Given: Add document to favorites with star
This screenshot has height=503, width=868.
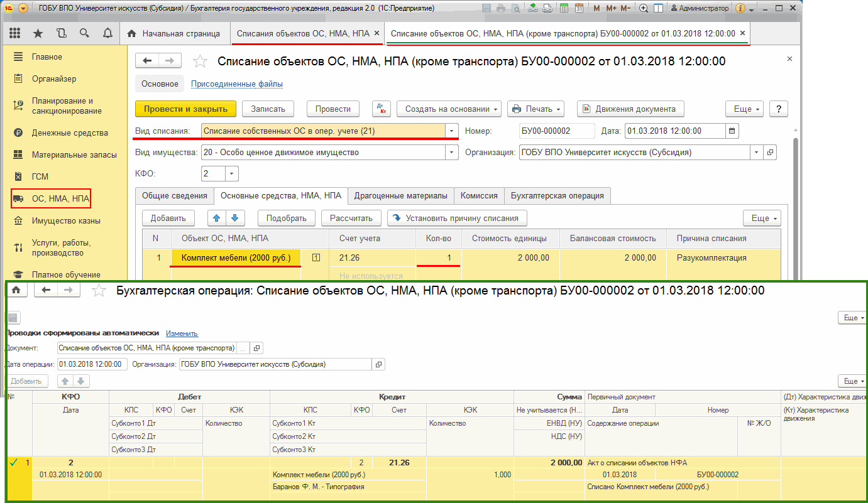Looking at the screenshot, I should (x=200, y=61).
